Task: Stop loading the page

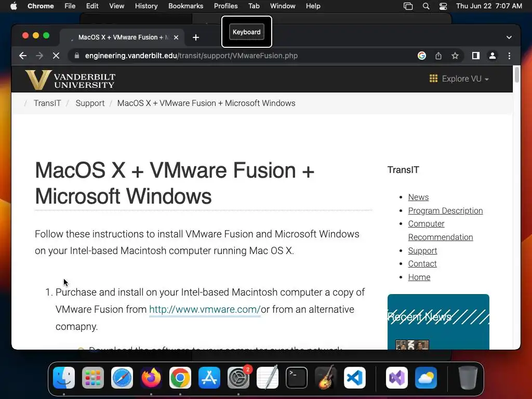Action: (x=56, y=56)
